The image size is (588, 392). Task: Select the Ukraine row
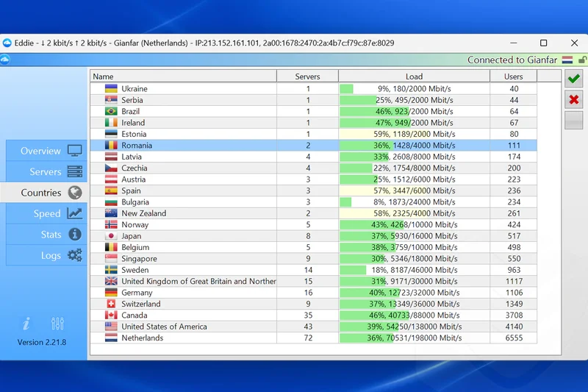click(314, 89)
